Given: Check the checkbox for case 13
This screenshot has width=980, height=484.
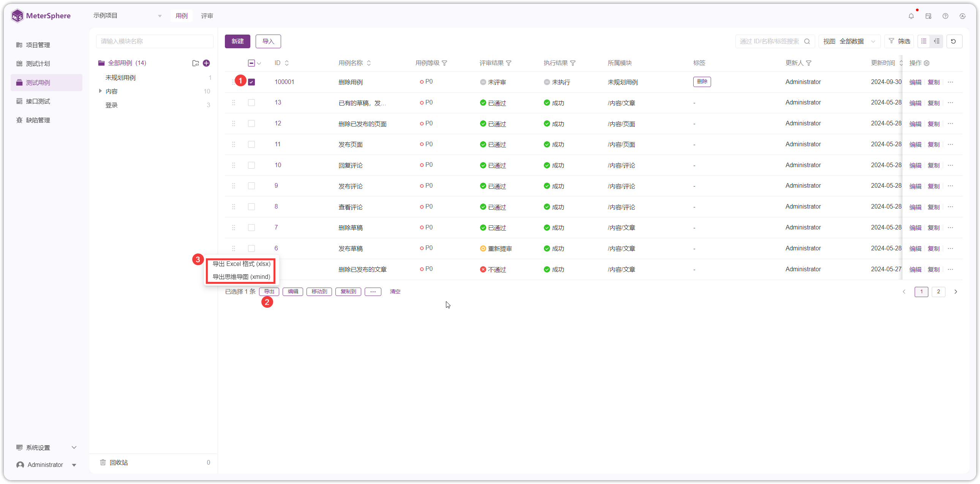Looking at the screenshot, I should point(251,103).
